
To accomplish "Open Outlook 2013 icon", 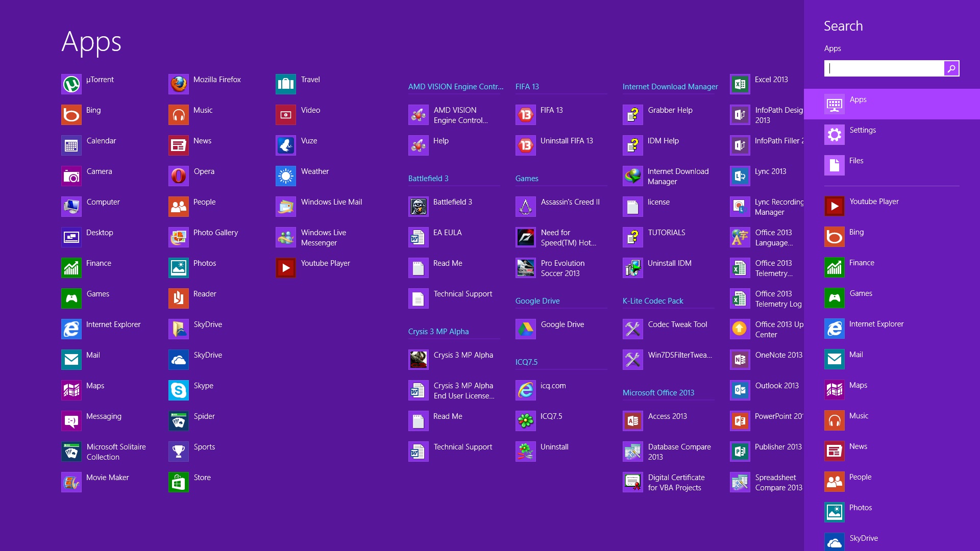I will click(740, 390).
